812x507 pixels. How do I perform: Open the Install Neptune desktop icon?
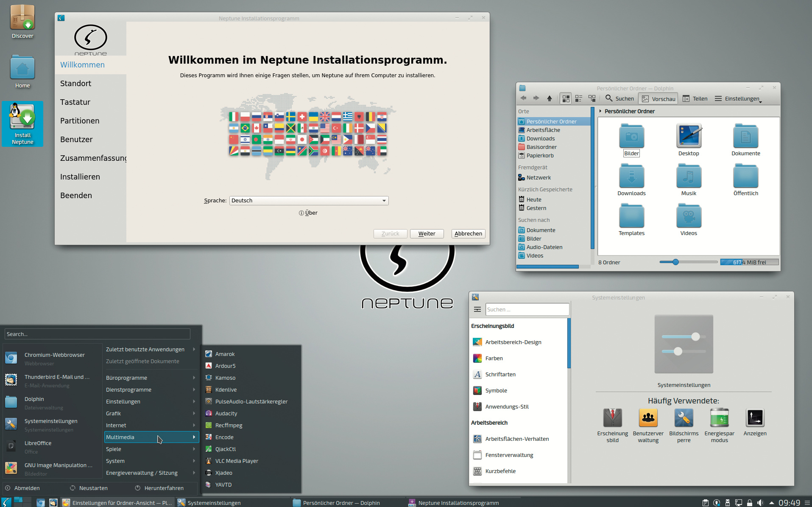[x=22, y=123]
